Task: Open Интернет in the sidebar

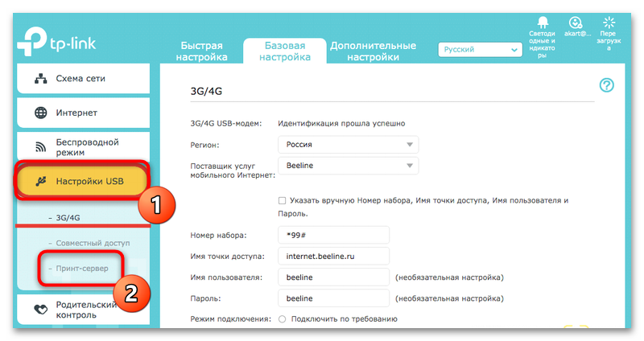Action: point(84,113)
